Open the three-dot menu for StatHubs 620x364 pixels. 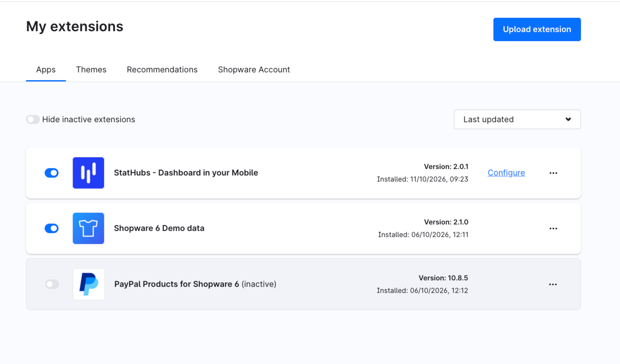click(x=553, y=173)
